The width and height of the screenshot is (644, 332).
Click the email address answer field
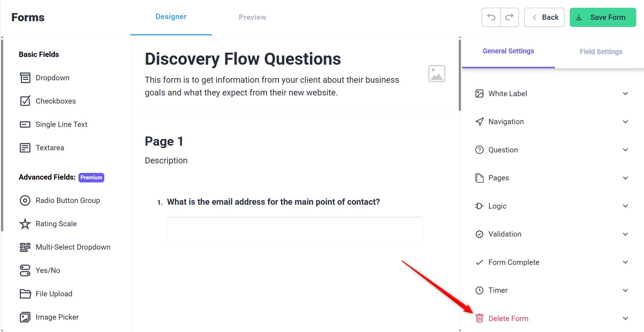[295, 229]
